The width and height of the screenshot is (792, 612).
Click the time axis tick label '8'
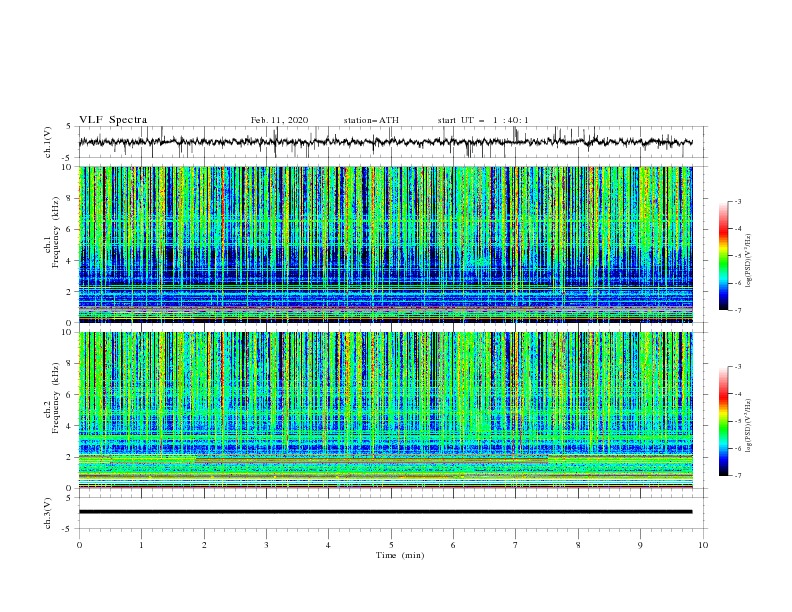(x=578, y=545)
